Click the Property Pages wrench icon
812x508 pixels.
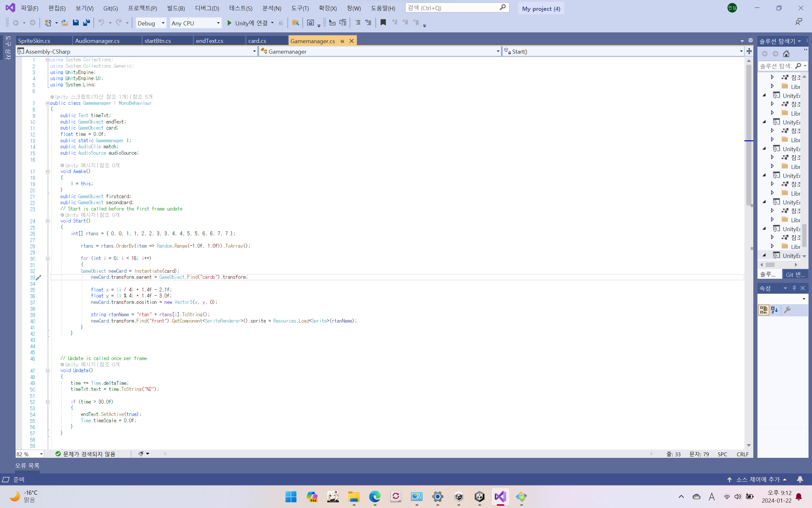click(x=787, y=310)
